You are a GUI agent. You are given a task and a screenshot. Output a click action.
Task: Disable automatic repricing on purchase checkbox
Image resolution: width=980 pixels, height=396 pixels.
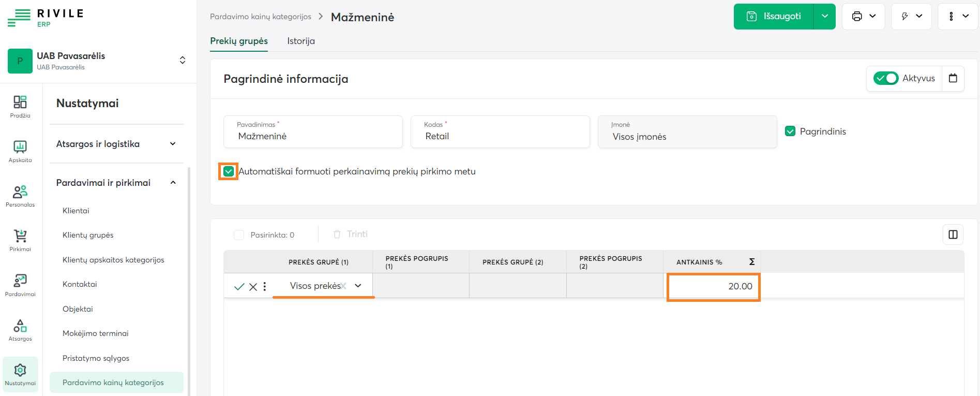[229, 171]
